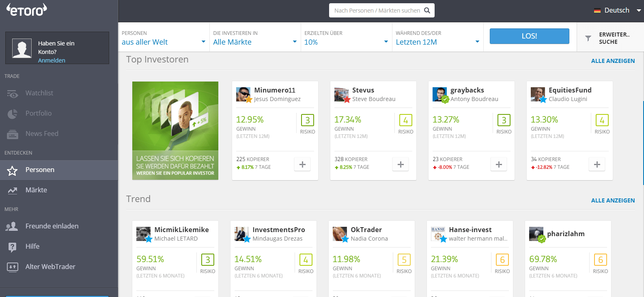This screenshot has width=644, height=297.
Task: Click the Personen star icon
Action: click(13, 170)
